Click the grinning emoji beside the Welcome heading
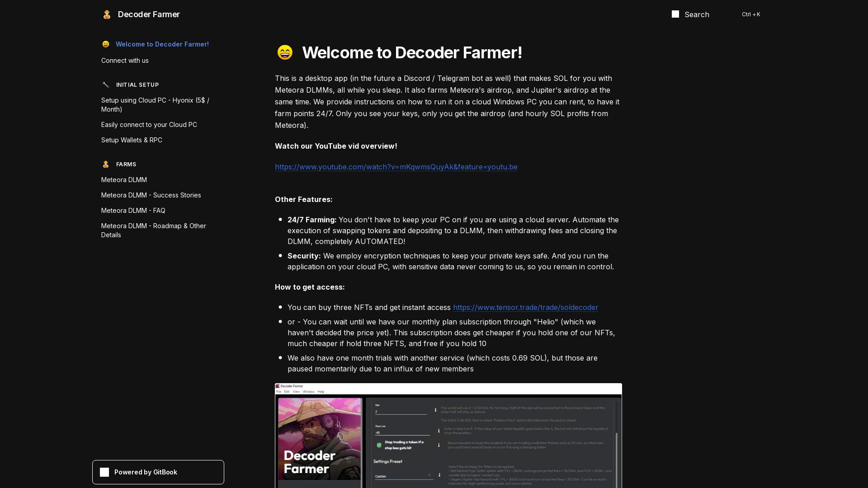Screen dimensions: 868x488 click(x=284, y=52)
